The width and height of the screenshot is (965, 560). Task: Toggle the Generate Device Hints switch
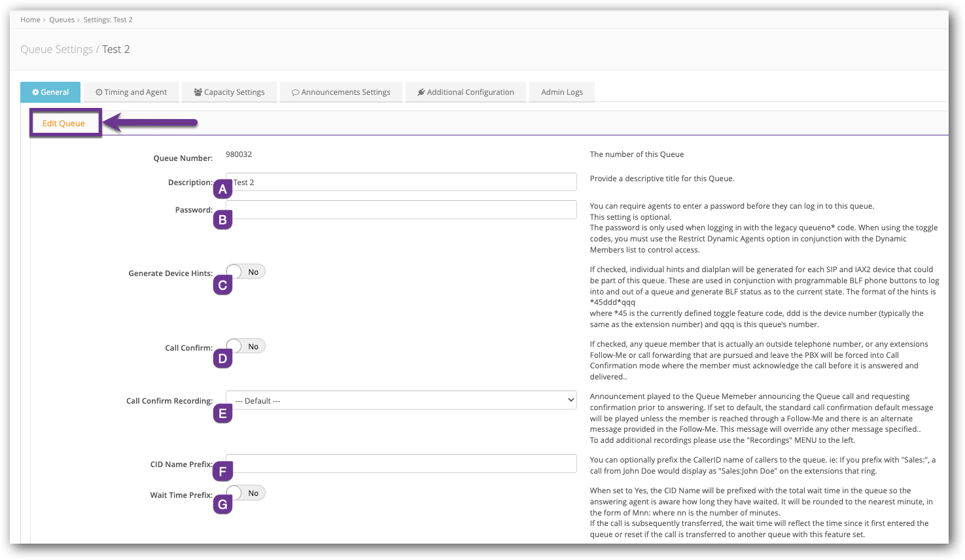point(246,271)
